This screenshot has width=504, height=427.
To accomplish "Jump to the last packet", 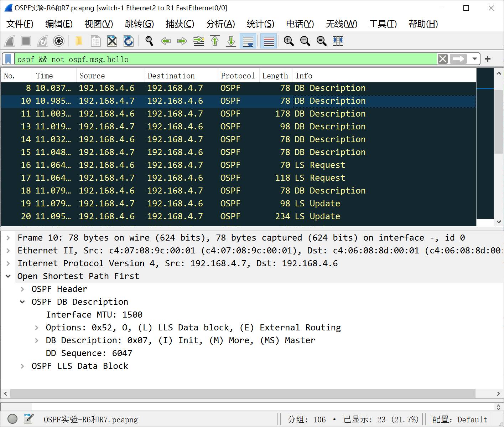I will [231, 41].
